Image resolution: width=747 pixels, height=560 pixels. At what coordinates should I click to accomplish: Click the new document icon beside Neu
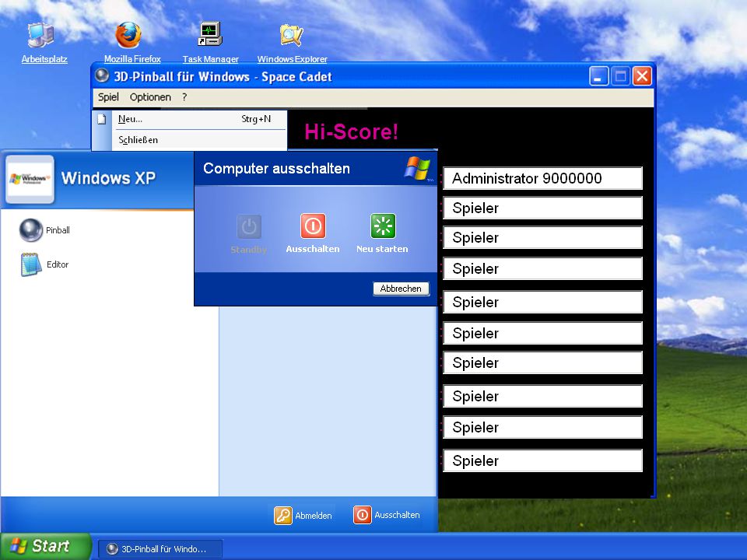pyautogui.click(x=101, y=119)
